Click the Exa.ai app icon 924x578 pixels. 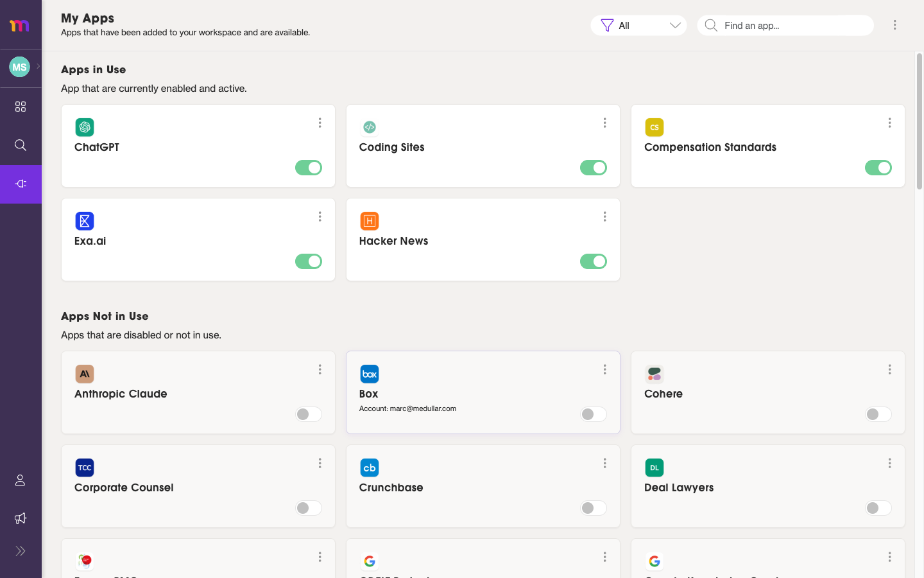85,221
